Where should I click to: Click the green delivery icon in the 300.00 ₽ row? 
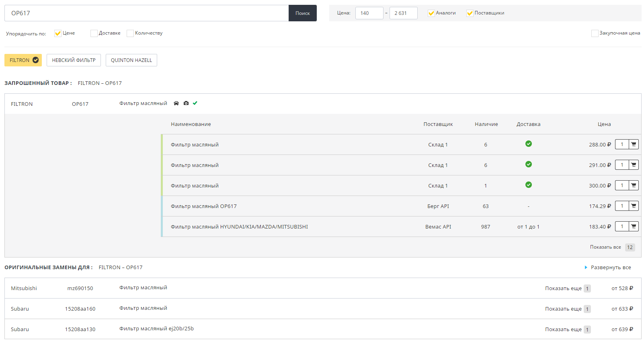click(x=529, y=185)
